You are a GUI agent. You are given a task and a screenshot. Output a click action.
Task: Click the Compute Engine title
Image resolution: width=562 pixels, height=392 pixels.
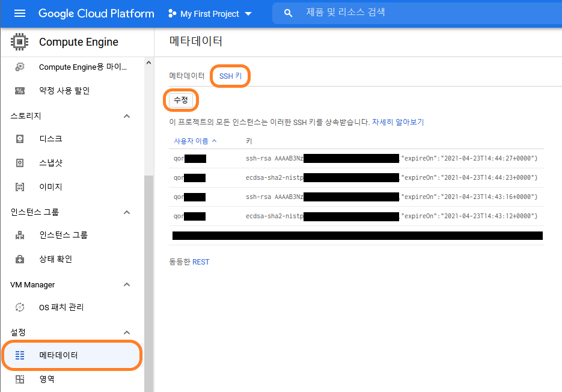pos(79,42)
